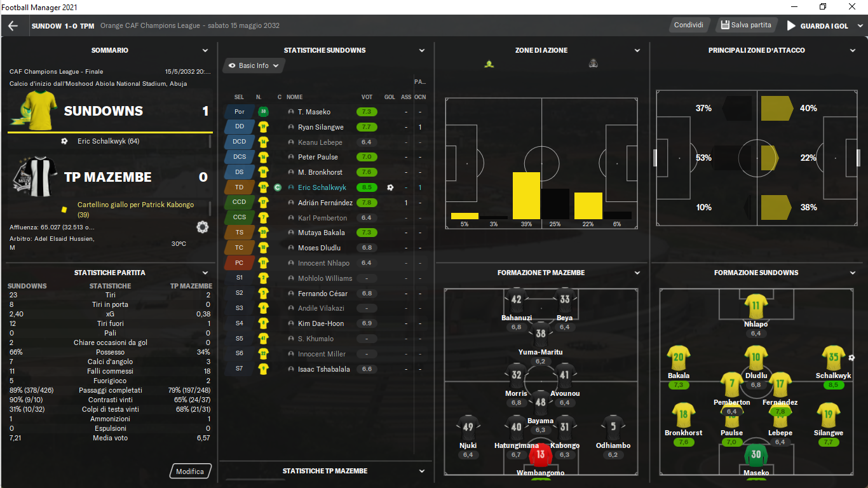This screenshot has width=868, height=488.
Task: Click the captain badge next to Eric Schalkwyk
Action: [x=278, y=187]
